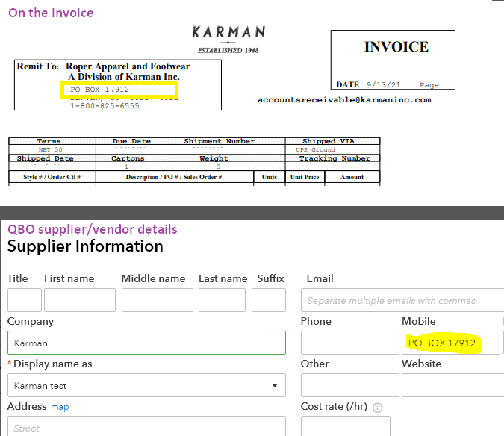Click the Description / PO # / Sales Order # header
Image resolution: width=504 pixels, height=436 pixels.
coord(174,177)
